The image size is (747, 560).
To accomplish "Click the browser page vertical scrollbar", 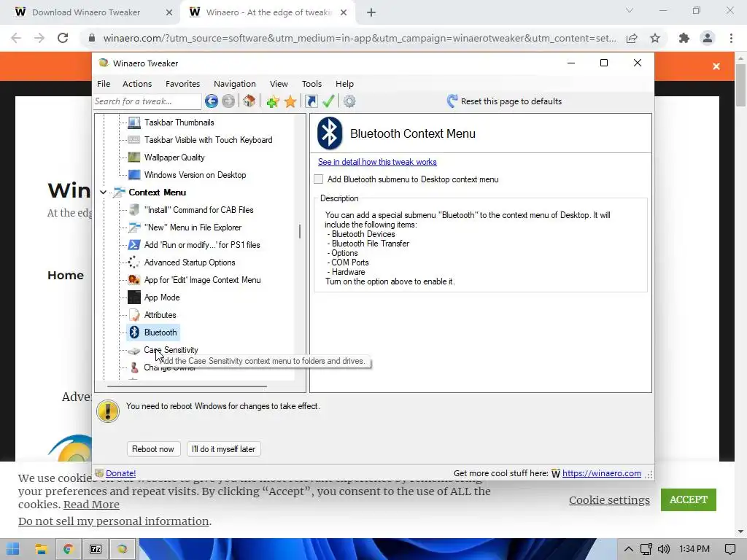I will [740, 86].
